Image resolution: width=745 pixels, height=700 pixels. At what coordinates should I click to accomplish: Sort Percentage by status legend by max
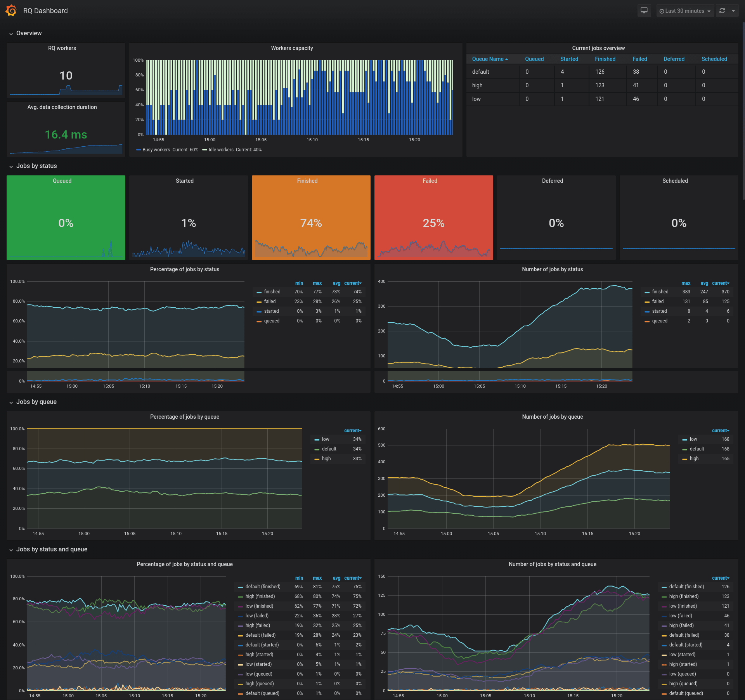[x=317, y=283]
